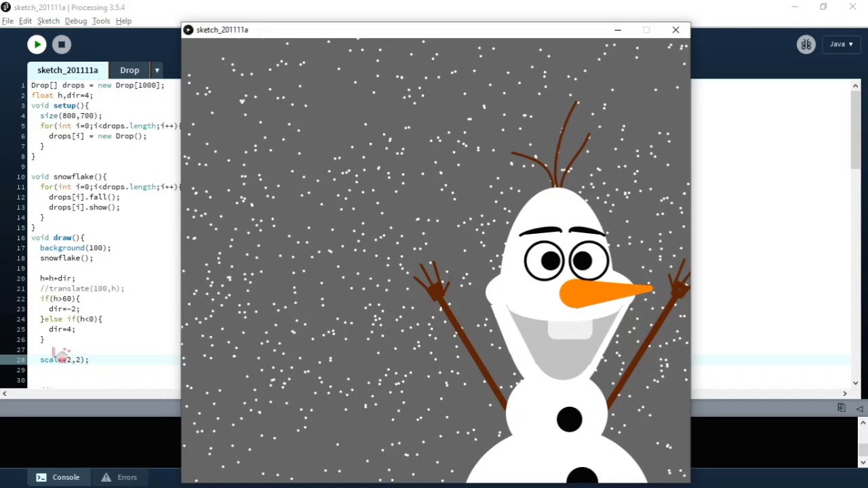Click the line 'float h,dir=4;'

pyautogui.click(x=62, y=96)
